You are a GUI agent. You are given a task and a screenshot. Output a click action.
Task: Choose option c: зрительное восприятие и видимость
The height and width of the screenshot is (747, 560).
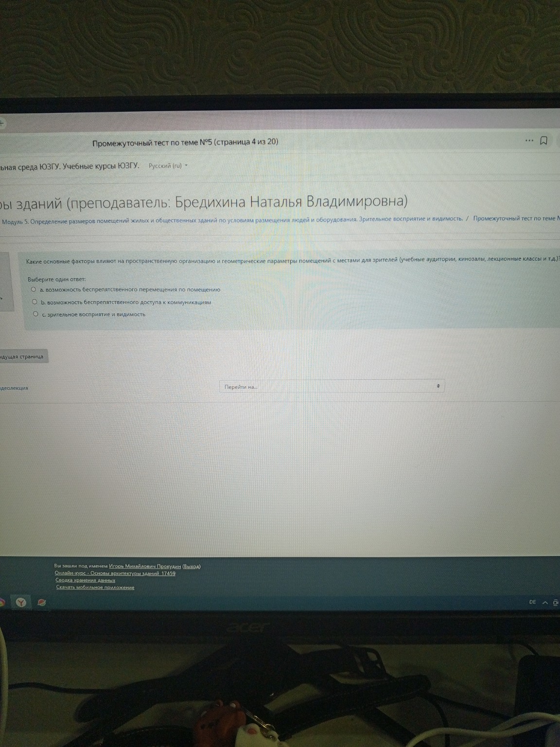35,314
